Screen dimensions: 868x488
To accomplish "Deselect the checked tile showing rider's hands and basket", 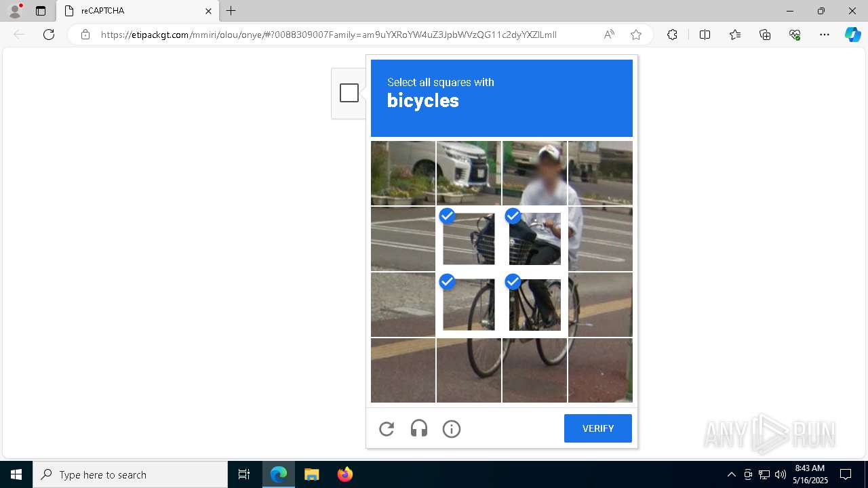I will coord(534,239).
